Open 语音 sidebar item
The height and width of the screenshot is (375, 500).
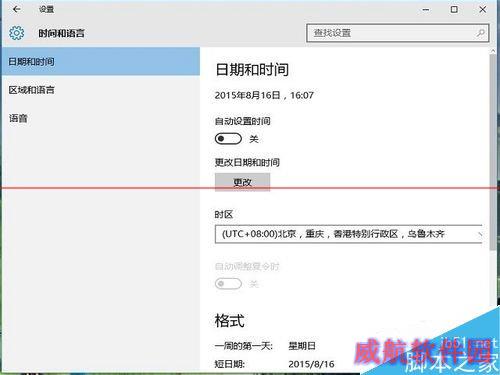(x=101, y=118)
